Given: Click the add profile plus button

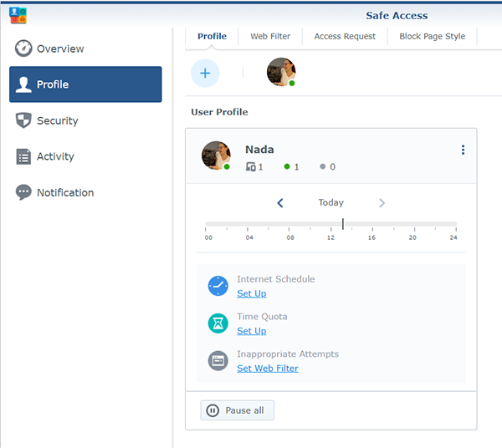Looking at the screenshot, I should pos(205,73).
